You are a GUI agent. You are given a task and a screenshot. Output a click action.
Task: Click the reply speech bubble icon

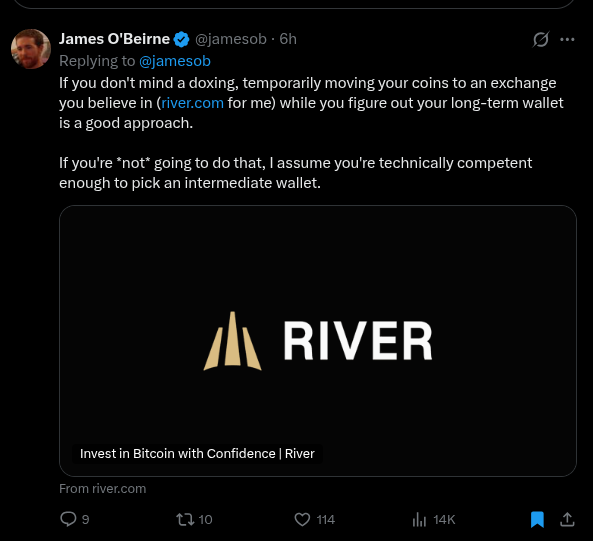pyautogui.click(x=68, y=519)
